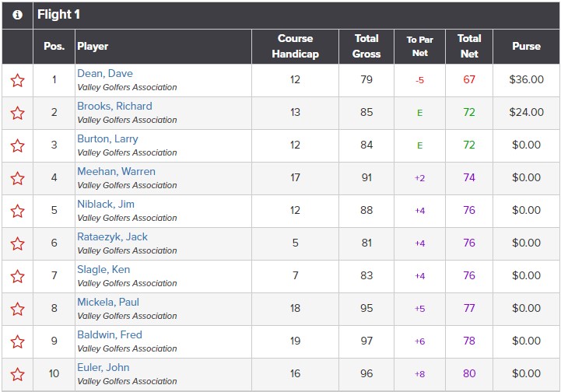Click Brooks, Richard's total gross 85
The image size is (561, 392).
pyautogui.click(x=366, y=112)
